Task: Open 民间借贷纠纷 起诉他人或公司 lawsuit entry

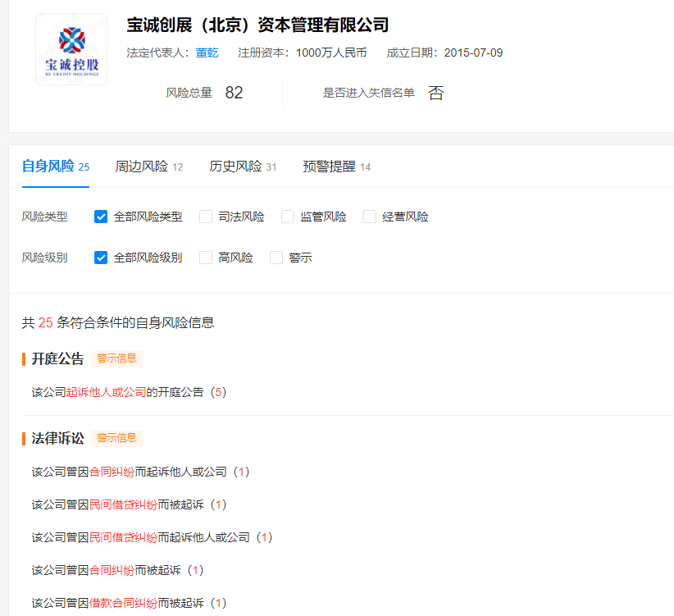Action: 123,537
